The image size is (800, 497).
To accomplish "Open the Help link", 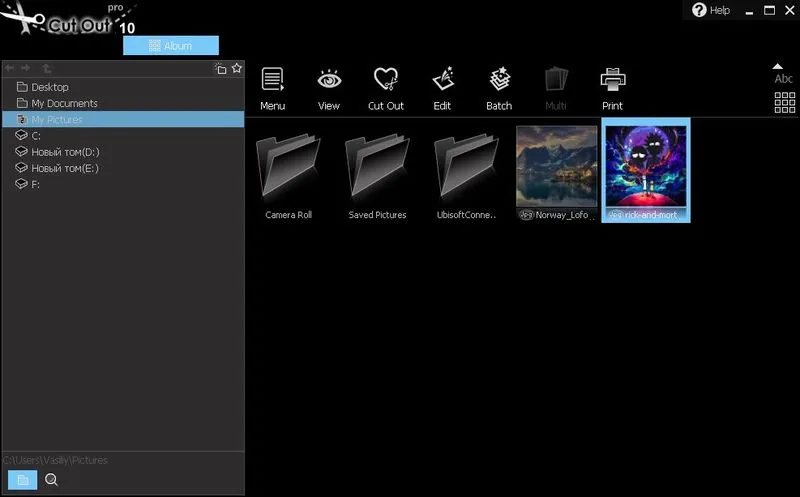I will [711, 10].
